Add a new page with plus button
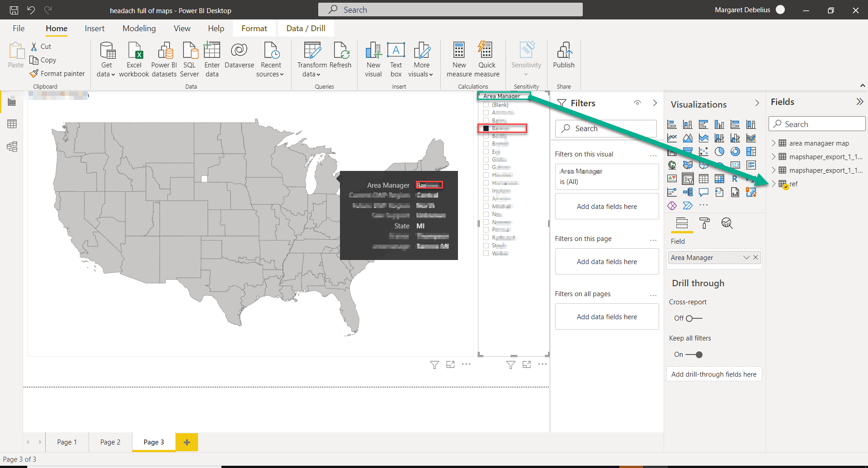The width and height of the screenshot is (868, 468). click(187, 442)
